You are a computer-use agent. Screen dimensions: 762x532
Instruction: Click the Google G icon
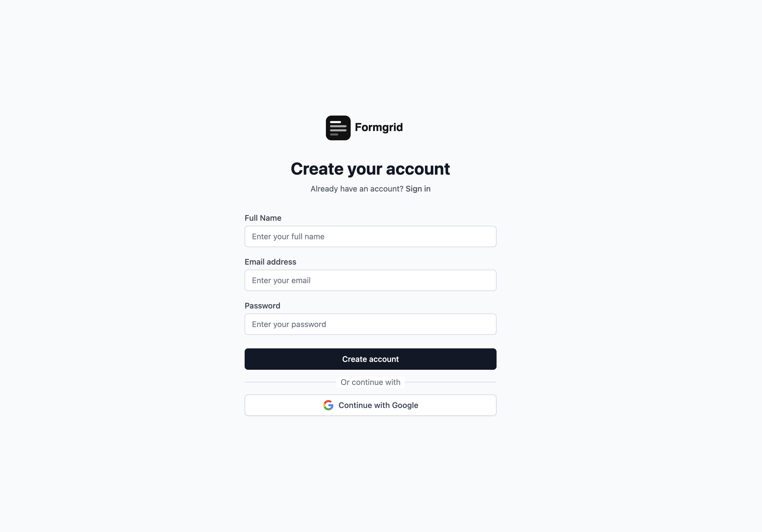pos(328,405)
